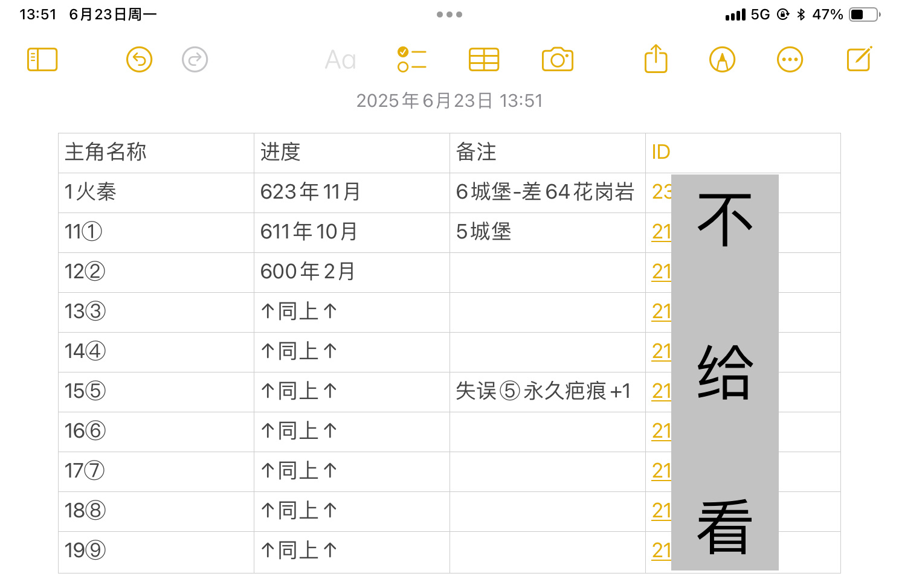The height and width of the screenshot is (588, 899).
Task: Tap the three-dot multitasking control at top
Action: 449,14
